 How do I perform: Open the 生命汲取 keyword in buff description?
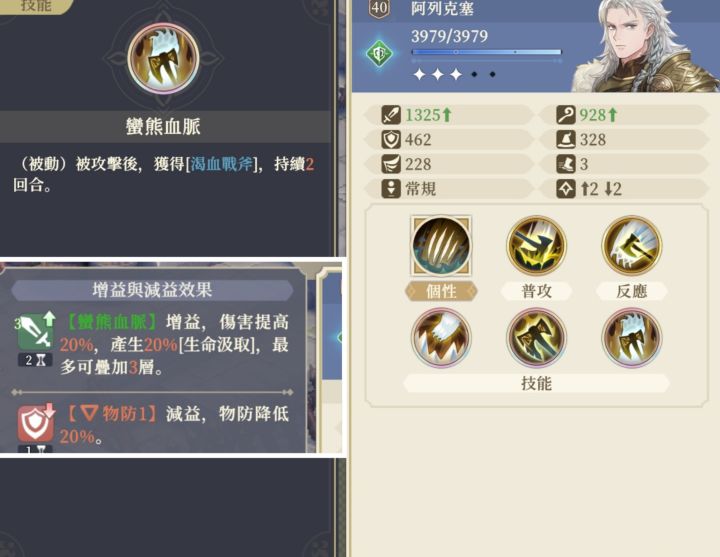[x=218, y=345]
